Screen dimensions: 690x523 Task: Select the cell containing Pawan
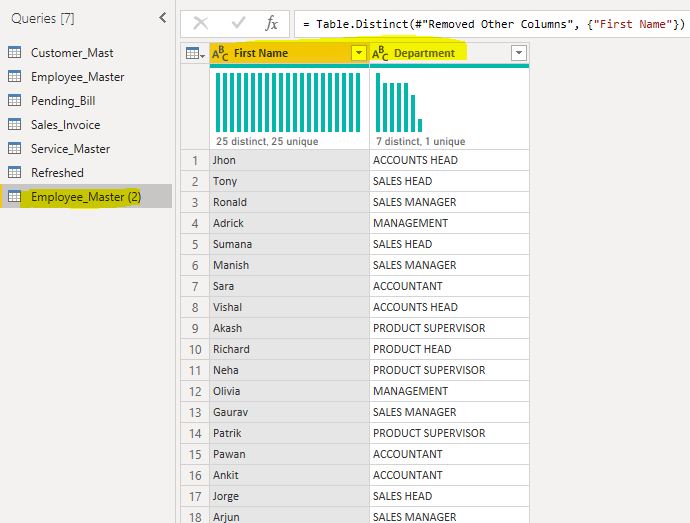point(290,454)
